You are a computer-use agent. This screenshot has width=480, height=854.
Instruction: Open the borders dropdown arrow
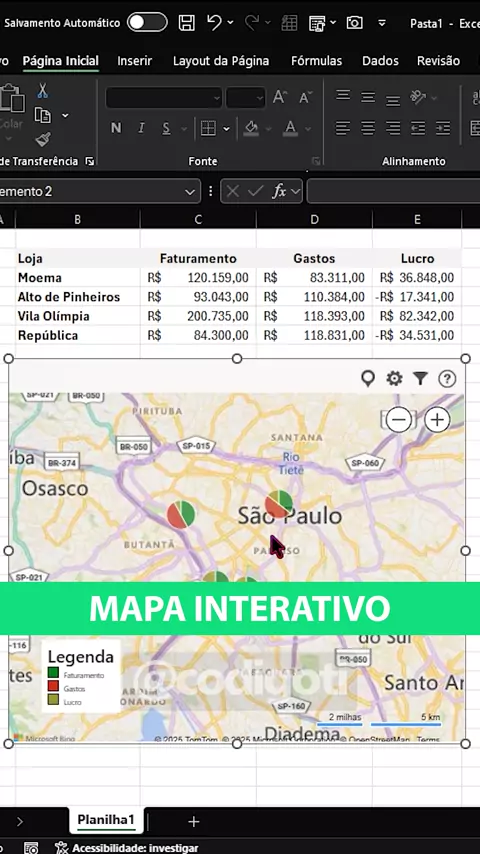click(227, 129)
